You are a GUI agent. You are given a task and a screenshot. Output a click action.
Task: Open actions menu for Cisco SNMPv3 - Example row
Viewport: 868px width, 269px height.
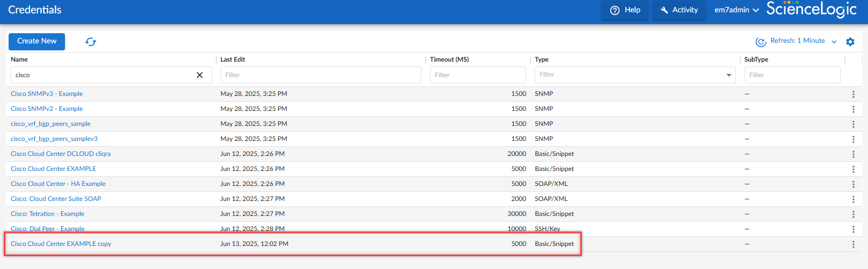[853, 94]
